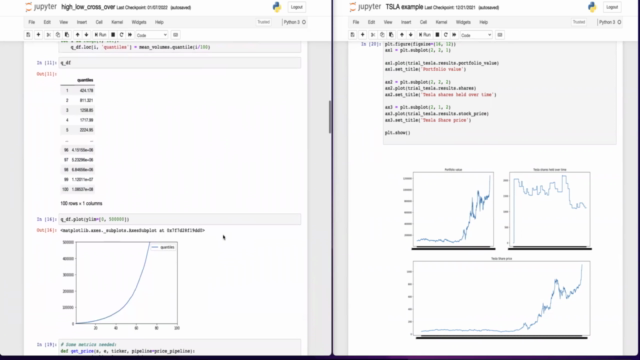Open Help menu in high_low_cross_over notebook
Screen dimensions: 640x360
(x=159, y=22)
